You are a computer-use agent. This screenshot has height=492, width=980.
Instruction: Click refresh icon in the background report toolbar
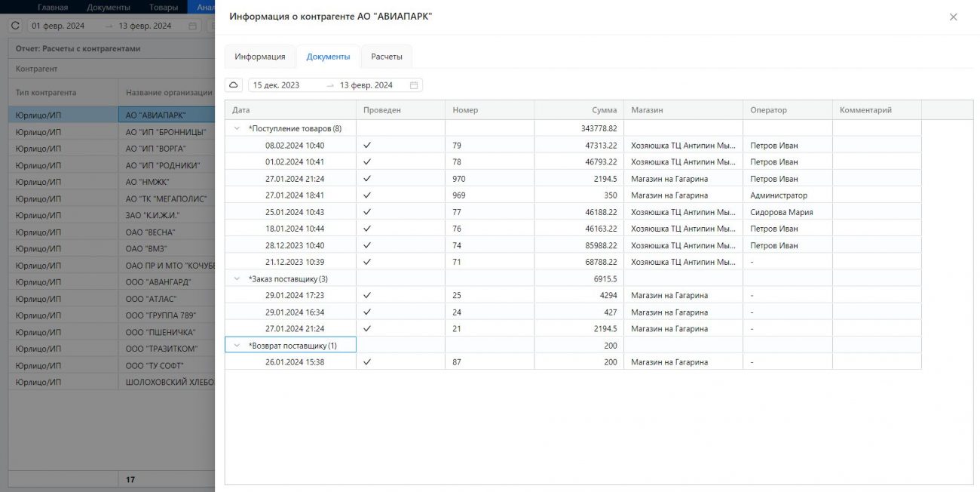click(x=15, y=26)
